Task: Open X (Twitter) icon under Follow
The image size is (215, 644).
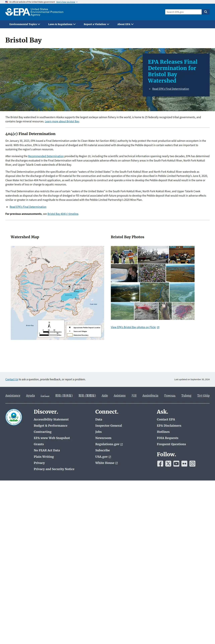Action: click(168, 463)
